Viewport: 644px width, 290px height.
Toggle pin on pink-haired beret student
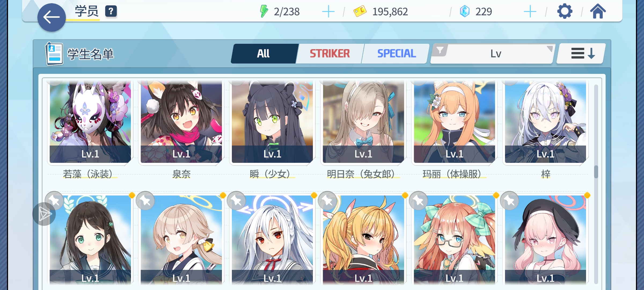pos(510,201)
